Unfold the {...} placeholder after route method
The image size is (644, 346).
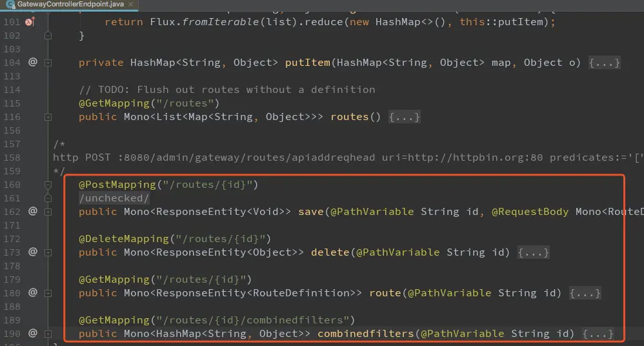tap(585, 294)
